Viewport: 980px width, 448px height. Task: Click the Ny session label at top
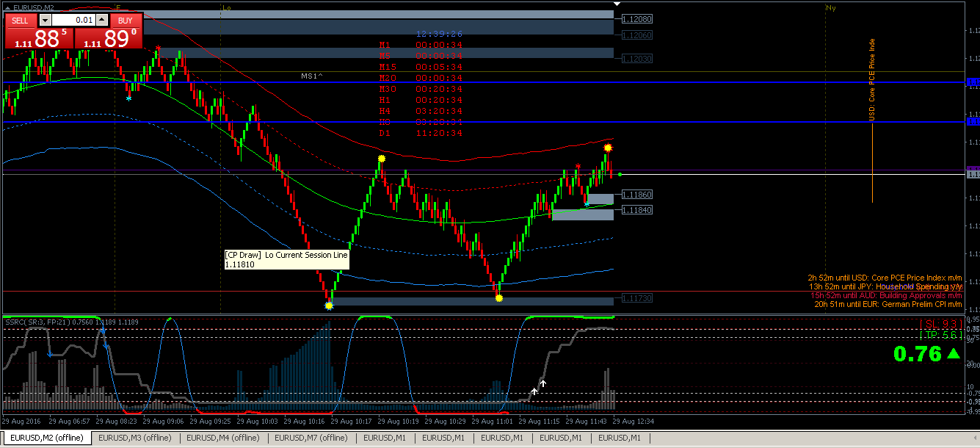point(831,7)
